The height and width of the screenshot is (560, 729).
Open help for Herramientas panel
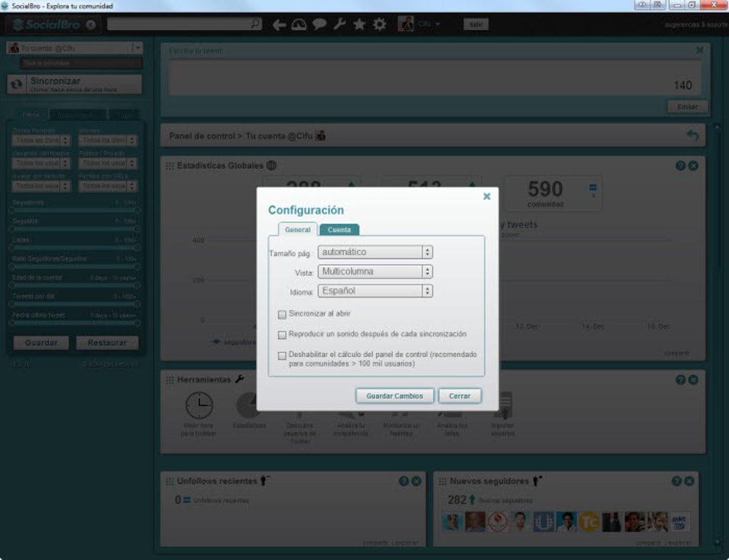click(680, 380)
